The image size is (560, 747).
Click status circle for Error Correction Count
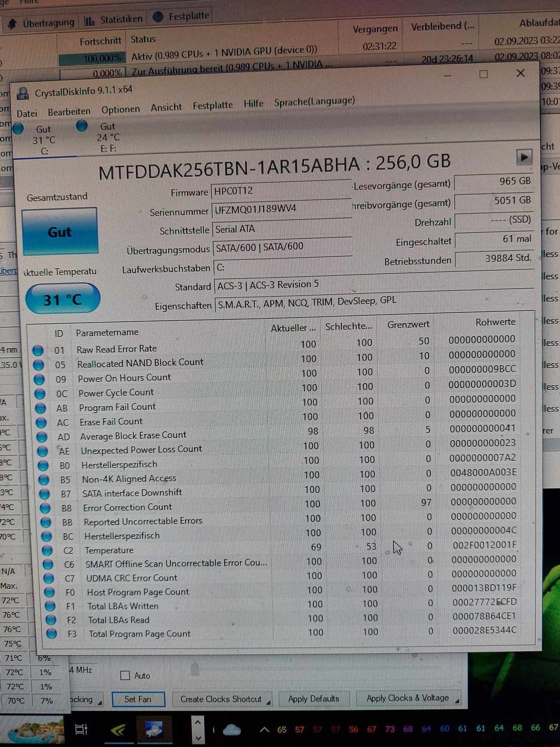(x=45, y=508)
